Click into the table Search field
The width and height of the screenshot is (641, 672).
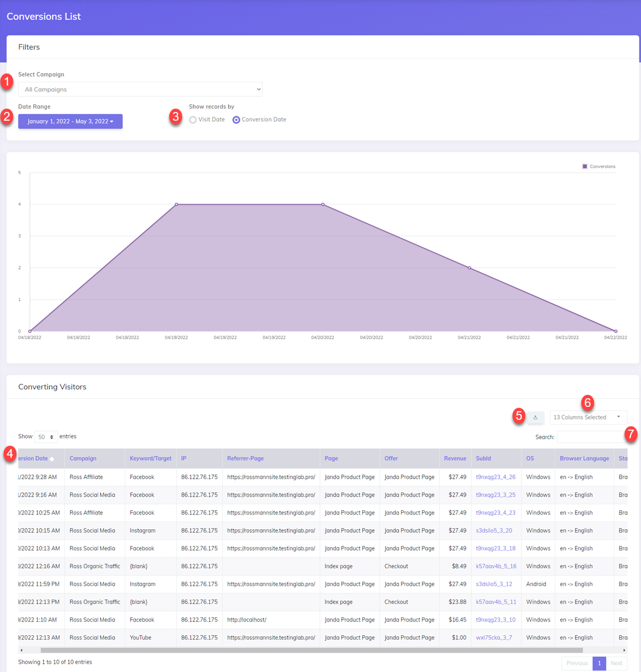click(x=591, y=437)
